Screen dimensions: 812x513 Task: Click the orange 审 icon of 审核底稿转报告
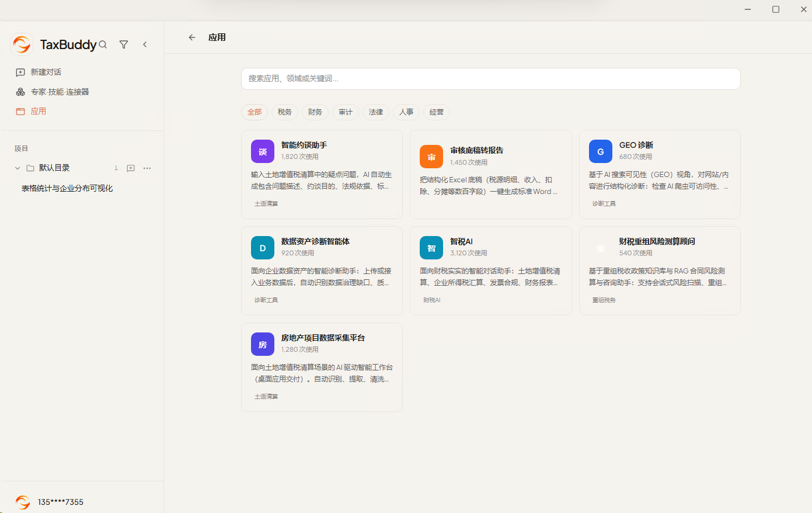pos(431,157)
